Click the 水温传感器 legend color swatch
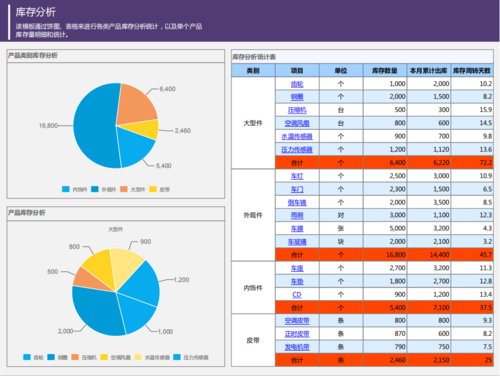500x376 pixels. pyautogui.click(x=138, y=357)
